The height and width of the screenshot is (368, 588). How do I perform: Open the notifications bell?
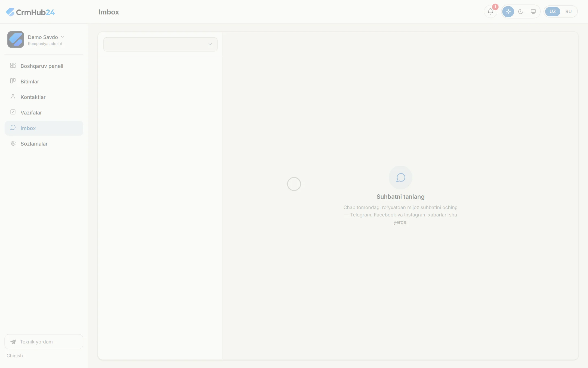pyautogui.click(x=490, y=11)
